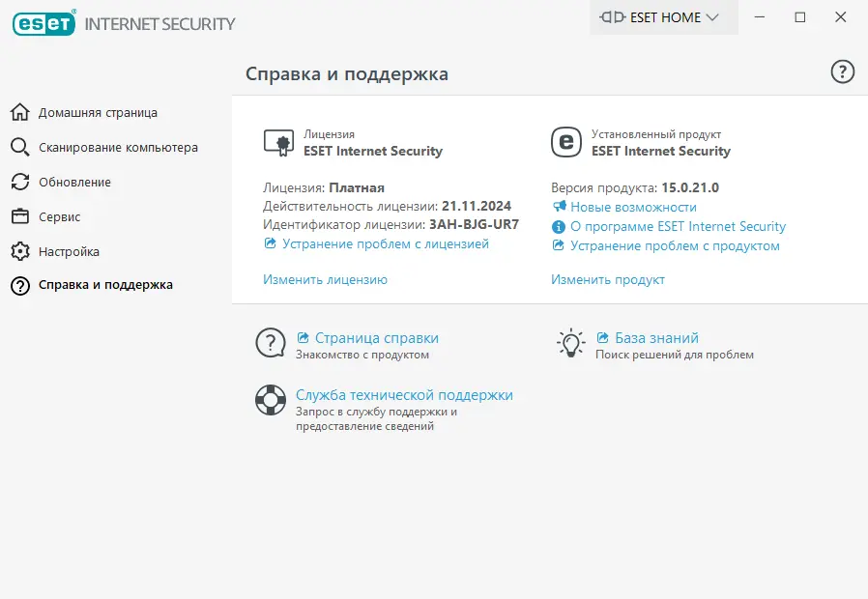Open the Обновление section
The width and height of the screenshot is (868, 599).
74,183
